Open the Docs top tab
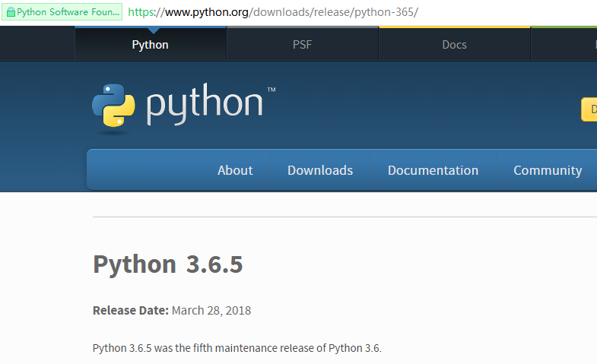This screenshot has width=597, height=364. pyautogui.click(x=454, y=45)
